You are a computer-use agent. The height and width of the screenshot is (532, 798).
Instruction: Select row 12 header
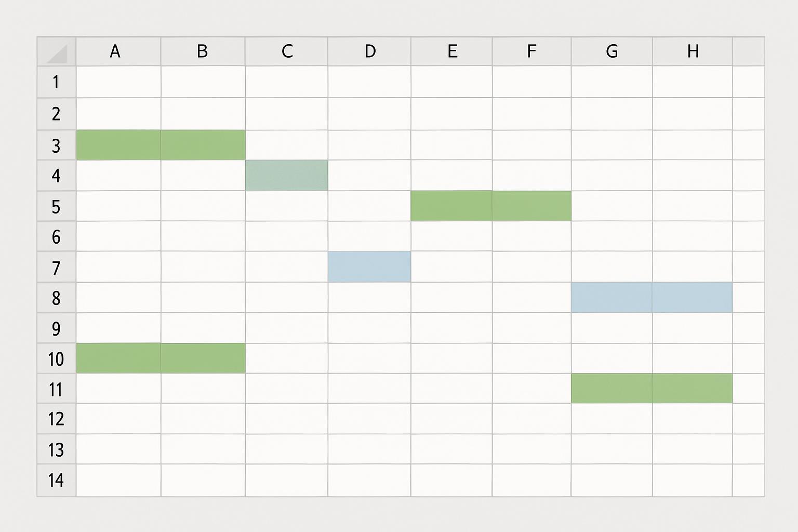tap(57, 419)
